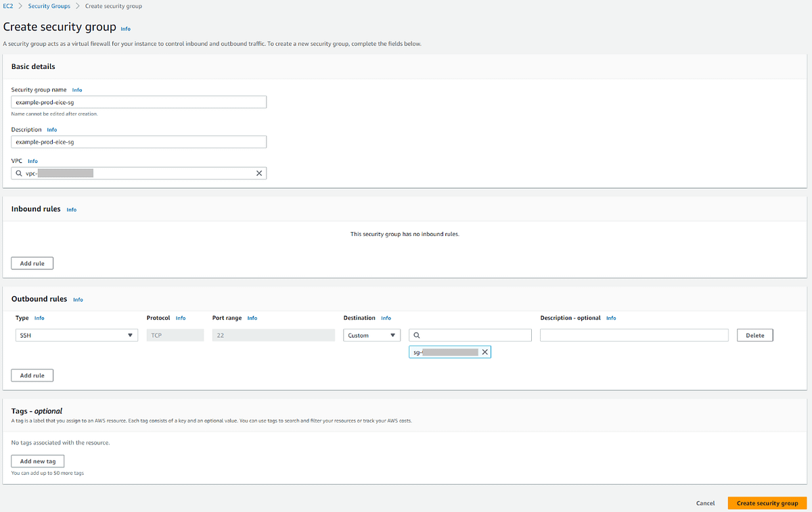Image resolution: width=812 pixels, height=512 pixels.
Task: Click the Basic details section heading
Action: 33,66
